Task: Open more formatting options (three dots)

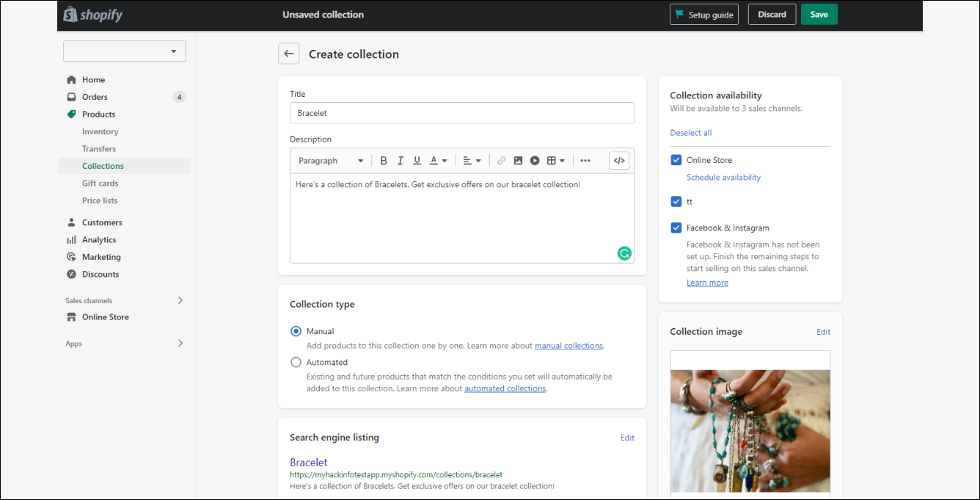Action: (x=585, y=161)
